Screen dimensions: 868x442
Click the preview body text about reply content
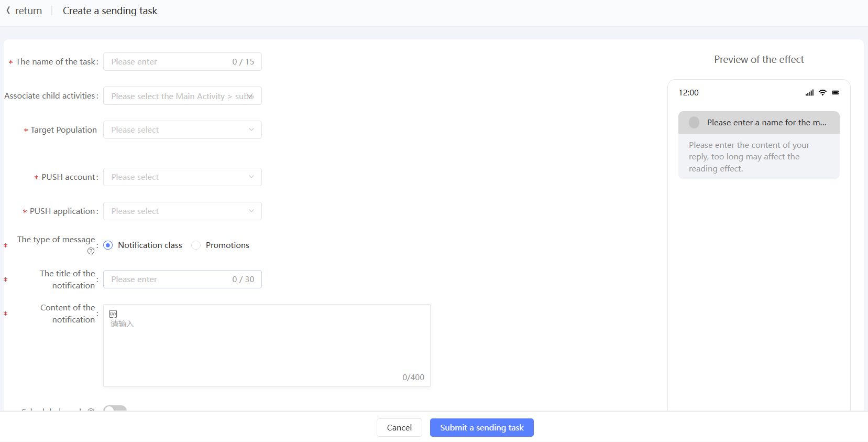749,157
